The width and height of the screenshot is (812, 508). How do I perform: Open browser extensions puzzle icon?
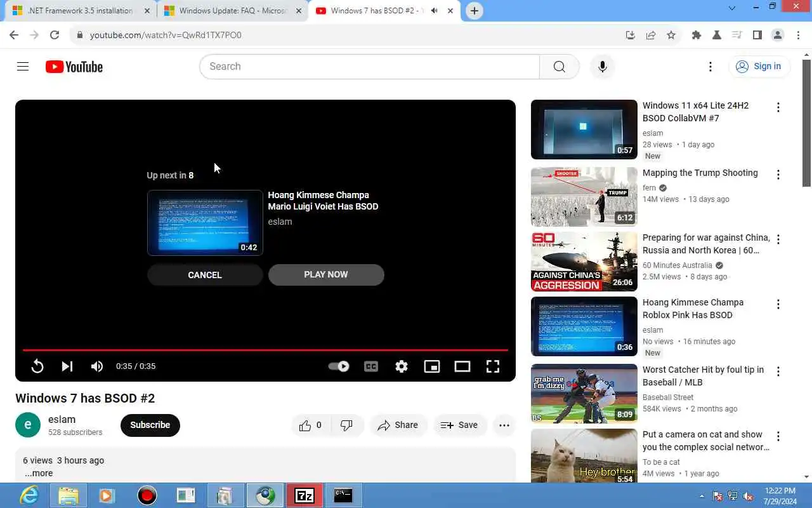697,36
